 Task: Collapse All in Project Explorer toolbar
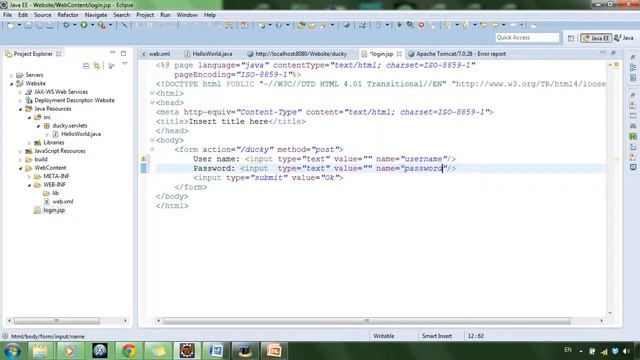tap(86, 65)
